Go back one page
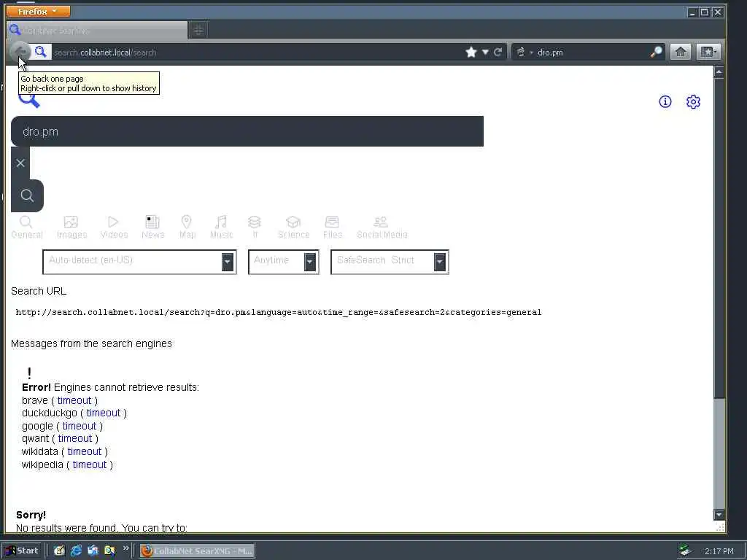Screen dimensions: 747x560 tap(20, 52)
